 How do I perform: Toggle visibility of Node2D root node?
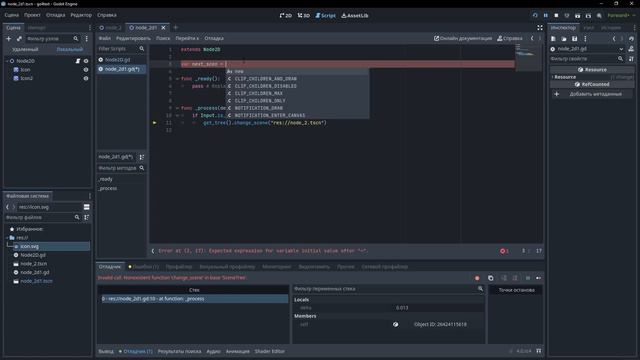pyautogui.click(x=86, y=61)
